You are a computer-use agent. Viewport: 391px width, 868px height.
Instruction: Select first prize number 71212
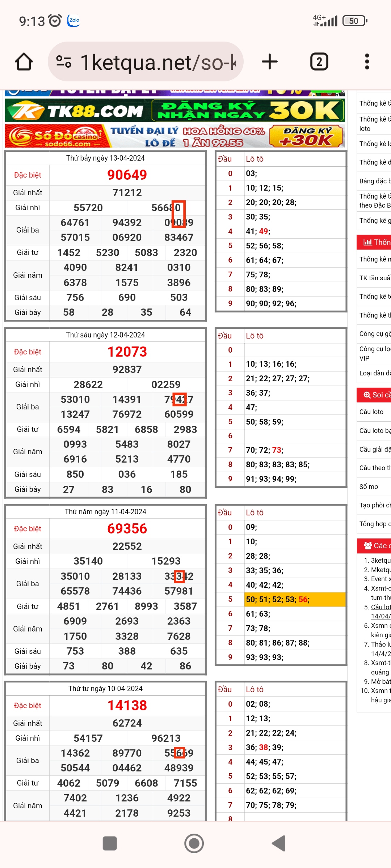[127, 193]
